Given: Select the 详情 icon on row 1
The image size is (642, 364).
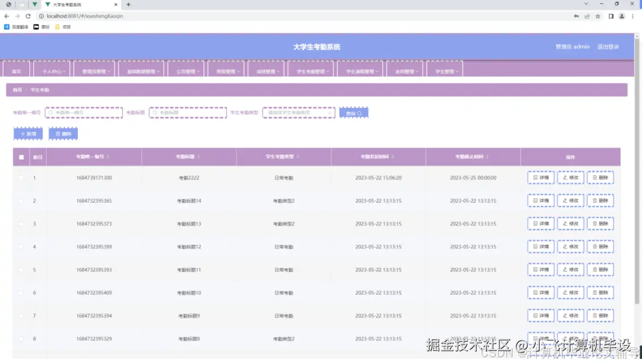Looking at the screenshot, I should pos(534,177).
